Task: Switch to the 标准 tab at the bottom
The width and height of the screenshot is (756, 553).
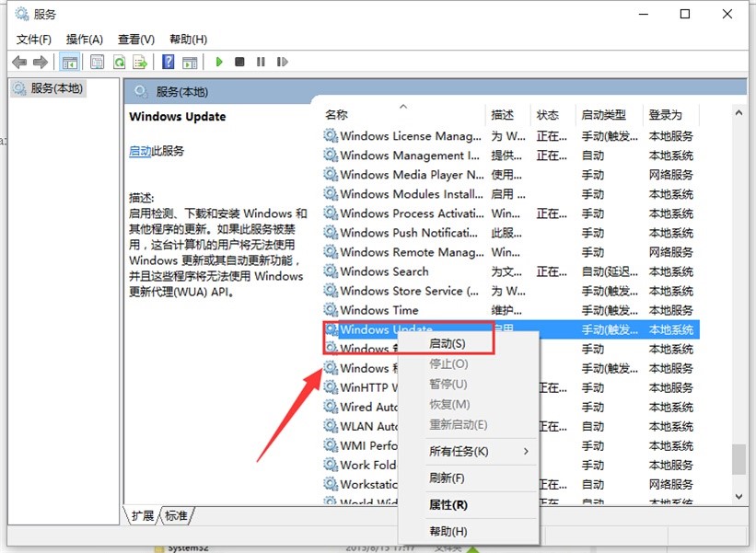Action: (x=177, y=515)
